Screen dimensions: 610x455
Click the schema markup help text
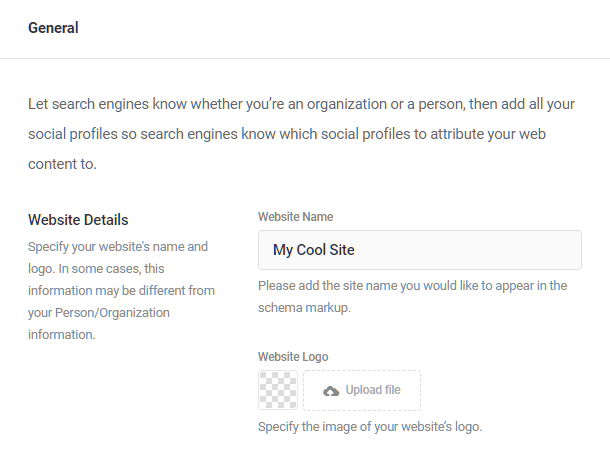click(413, 297)
